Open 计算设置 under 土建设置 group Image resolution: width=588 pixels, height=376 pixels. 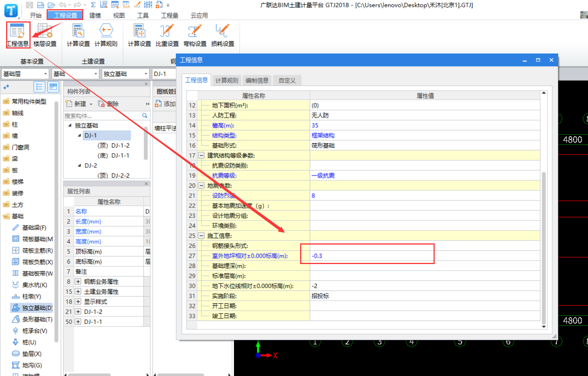[x=78, y=35]
